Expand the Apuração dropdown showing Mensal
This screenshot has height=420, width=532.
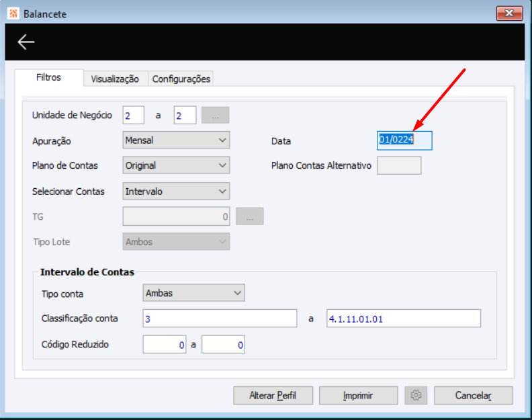point(176,140)
